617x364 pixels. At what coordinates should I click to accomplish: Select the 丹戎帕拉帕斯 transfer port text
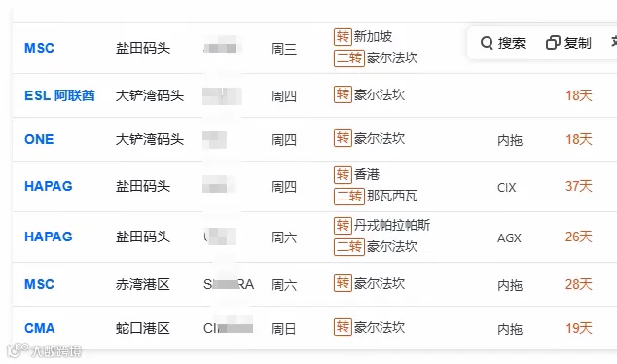(392, 225)
